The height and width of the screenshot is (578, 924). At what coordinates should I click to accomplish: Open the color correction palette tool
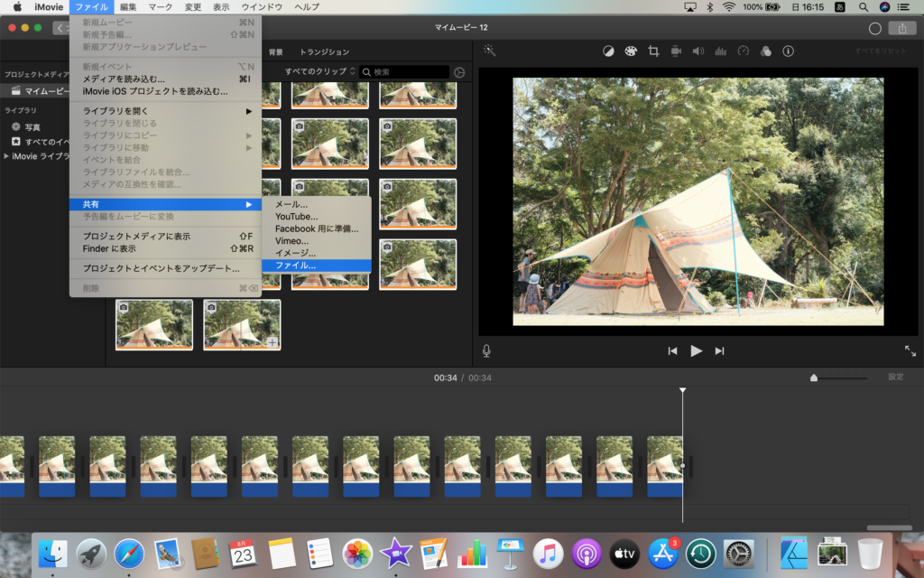tap(631, 51)
